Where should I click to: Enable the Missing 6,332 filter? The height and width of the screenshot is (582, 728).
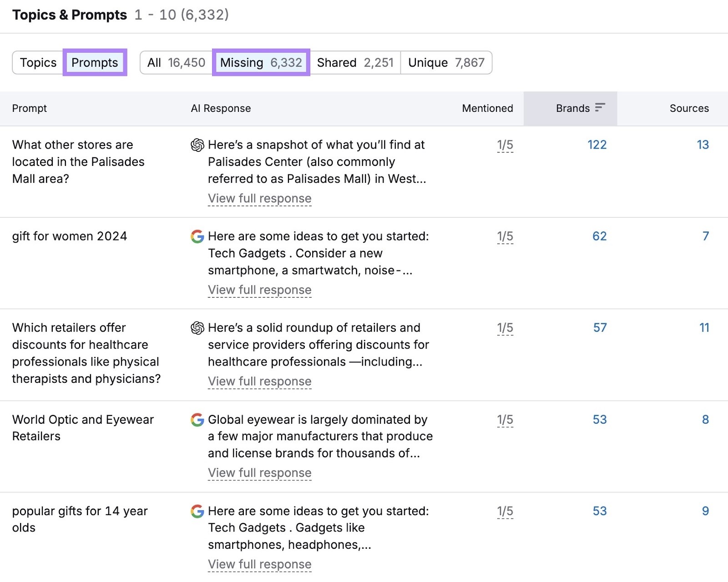[261, 62]
